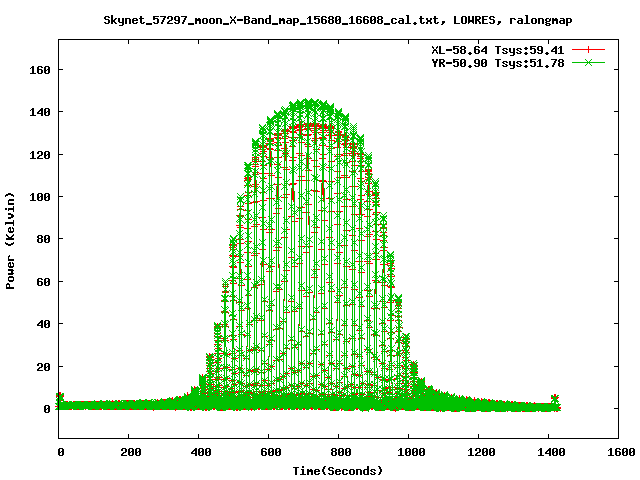The width and height of the screenshot is (640, 480).
Task: Click x-axis tick label 1600
Action: click(621, 452)
